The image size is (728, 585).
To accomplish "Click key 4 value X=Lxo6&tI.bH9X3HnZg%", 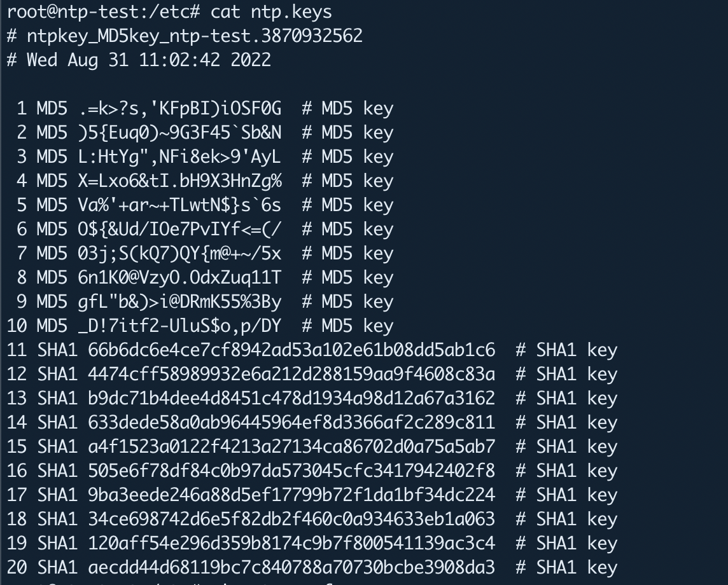I will pyautogui.click(x=179, y=181).
